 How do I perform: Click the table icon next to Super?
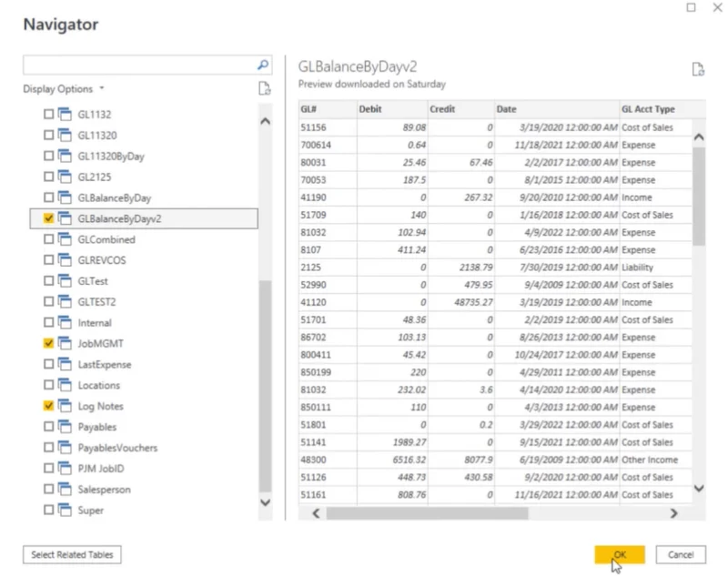pos(65,510)
